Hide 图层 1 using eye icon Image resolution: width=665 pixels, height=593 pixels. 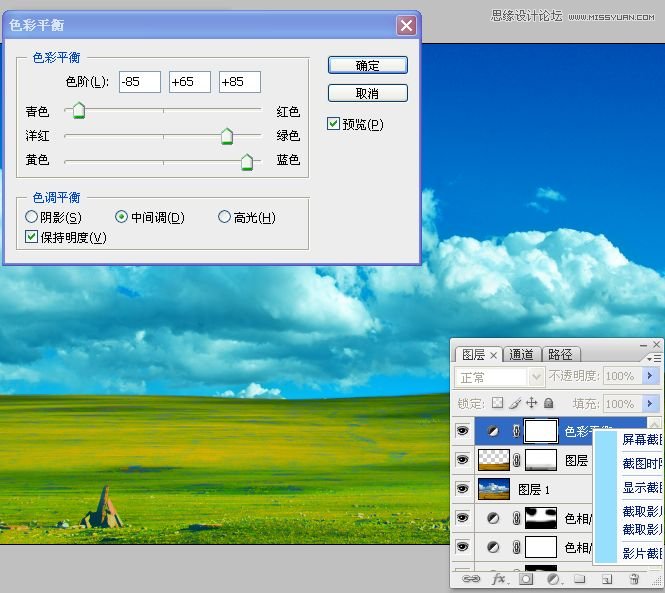[462, 489]
